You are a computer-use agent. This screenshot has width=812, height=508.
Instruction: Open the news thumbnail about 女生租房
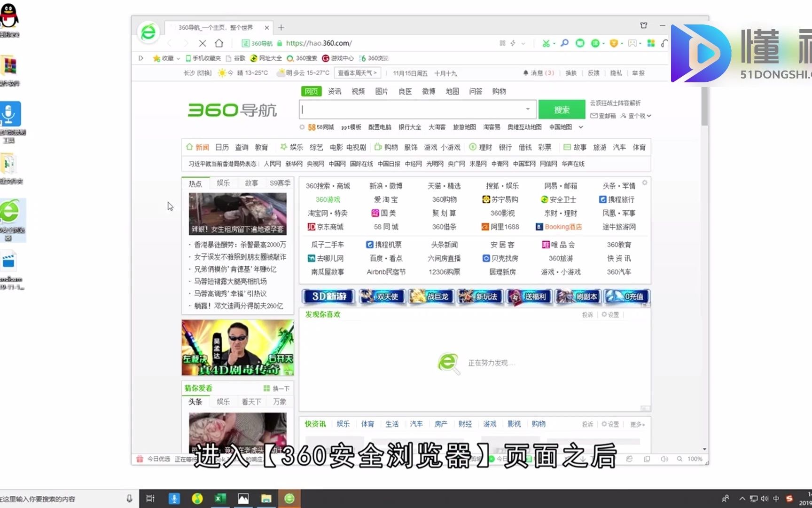pyautogui.click(x=238, y=214)
